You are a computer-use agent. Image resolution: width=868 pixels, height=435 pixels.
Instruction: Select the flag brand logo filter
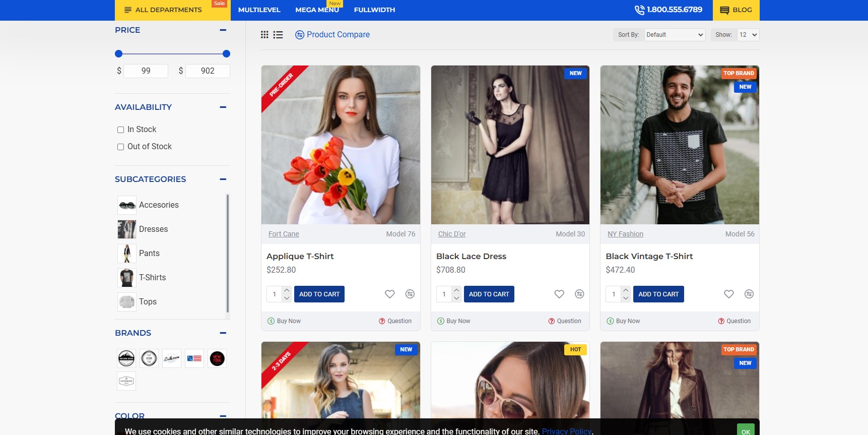point(194,358)
